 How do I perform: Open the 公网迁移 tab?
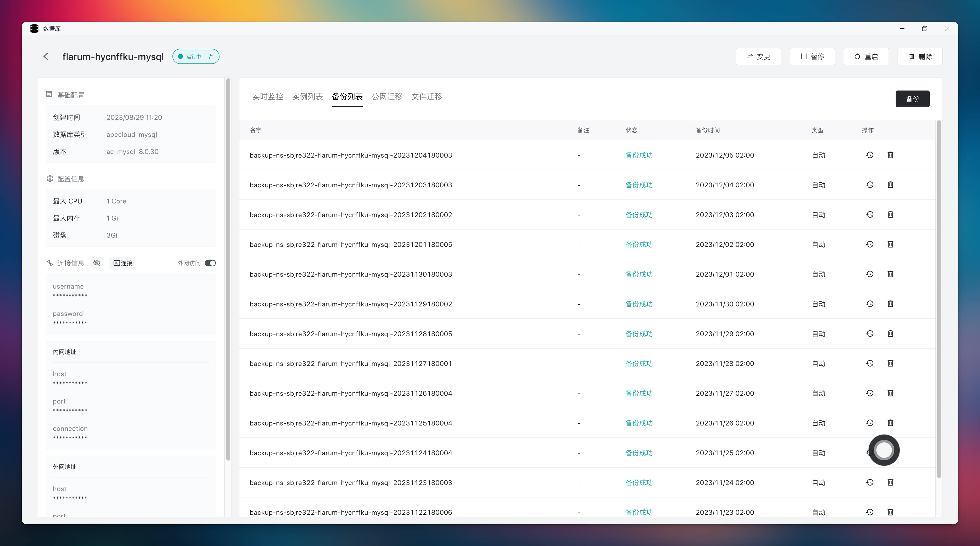click(x=387, y=97)
